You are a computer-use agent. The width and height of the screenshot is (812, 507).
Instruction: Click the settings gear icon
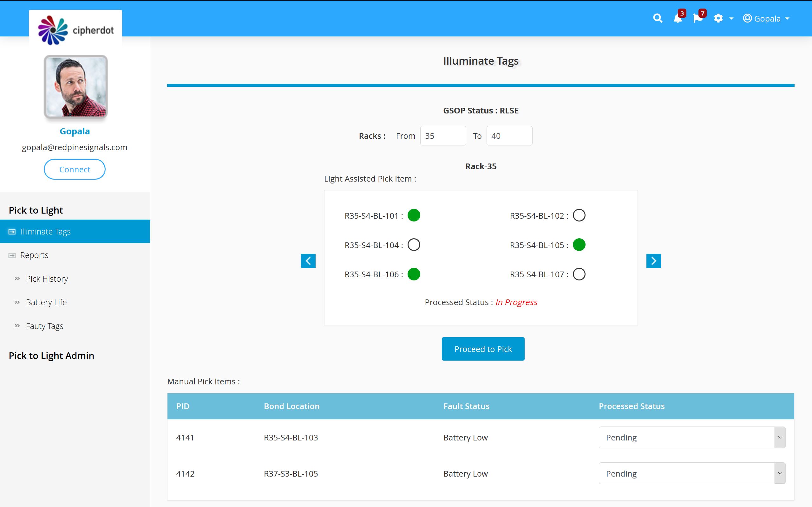(x=718, y=18)
